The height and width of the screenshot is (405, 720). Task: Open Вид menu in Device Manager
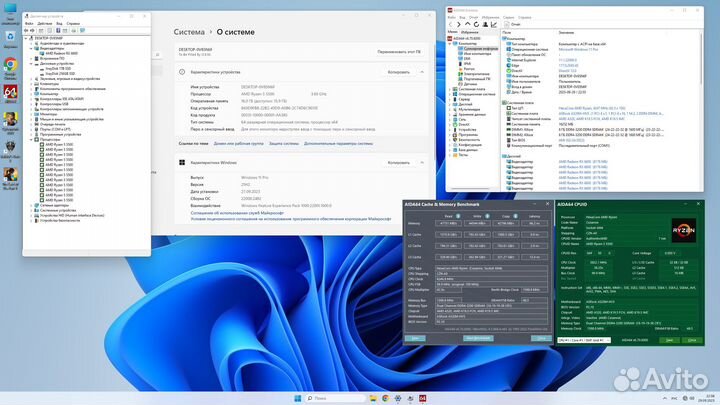tap(59, 23)
